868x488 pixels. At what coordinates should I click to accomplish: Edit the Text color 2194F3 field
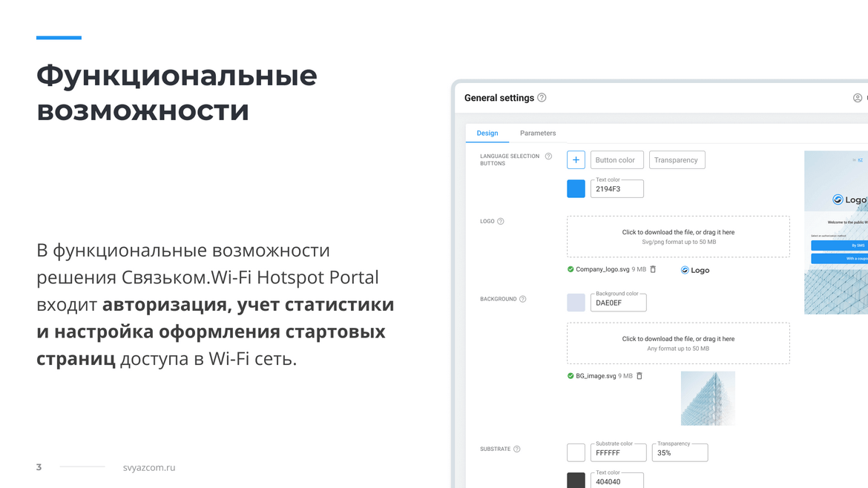tap(617, 188)
